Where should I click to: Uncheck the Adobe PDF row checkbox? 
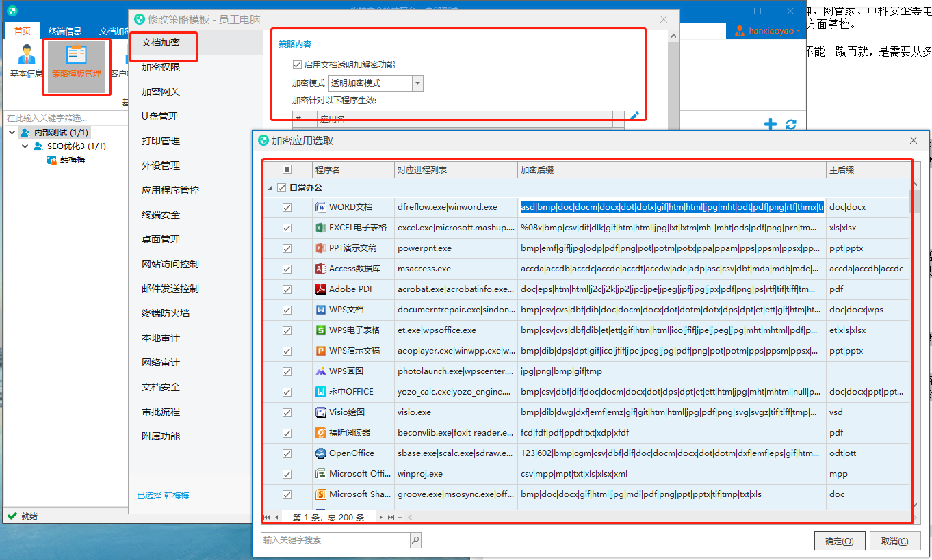(x=287, y=289)
